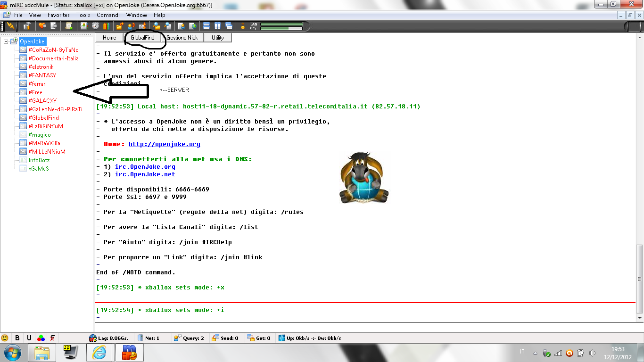
Task: Click the Connect lightning bolt toolbar icon
Action: coord(10,26)
